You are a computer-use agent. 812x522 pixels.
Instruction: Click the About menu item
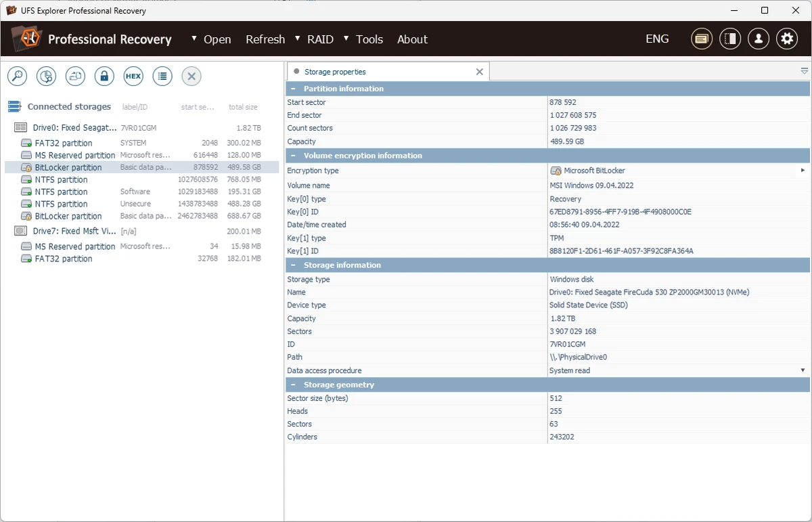click(x=412, y=39)
